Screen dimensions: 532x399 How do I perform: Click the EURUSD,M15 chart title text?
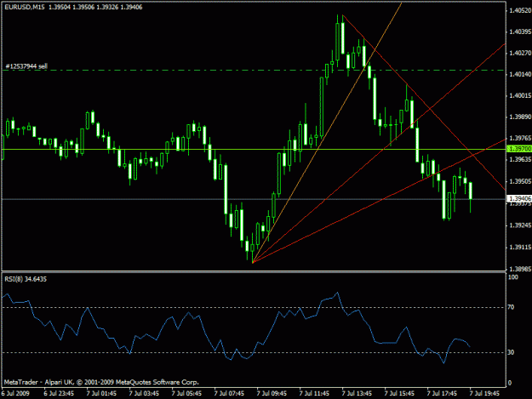click(25, 7)
